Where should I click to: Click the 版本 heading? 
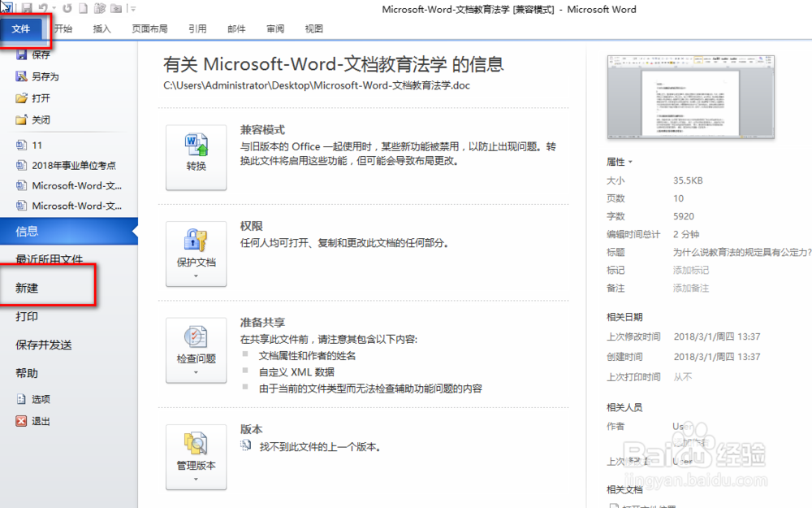point(251,429)
